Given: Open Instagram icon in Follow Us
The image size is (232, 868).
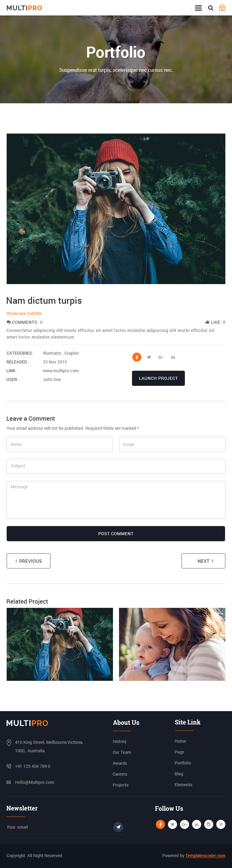Looking at the screenshot, I should [209, 824].
